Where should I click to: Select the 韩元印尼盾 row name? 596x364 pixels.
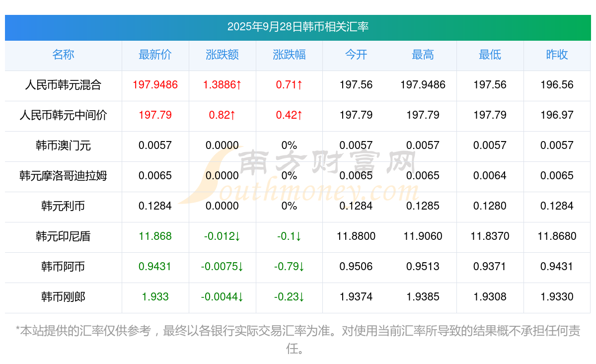[63, 236]
